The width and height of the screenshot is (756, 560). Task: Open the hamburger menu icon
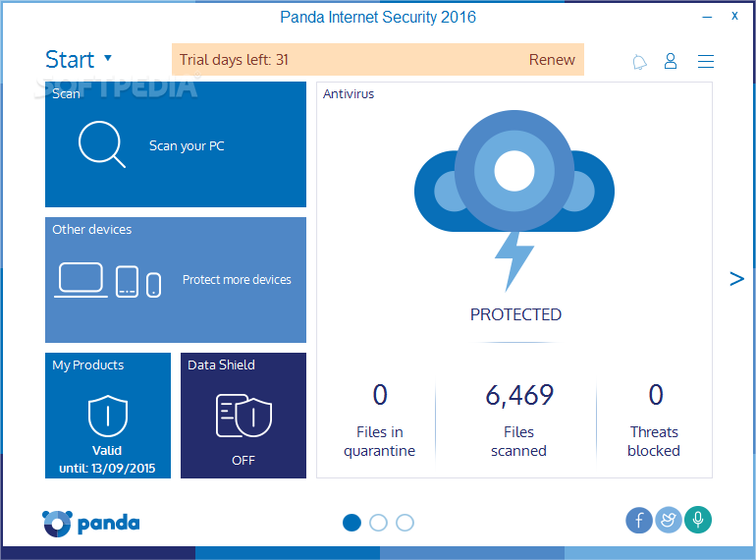pyautogui.click(x=705, y=61)
